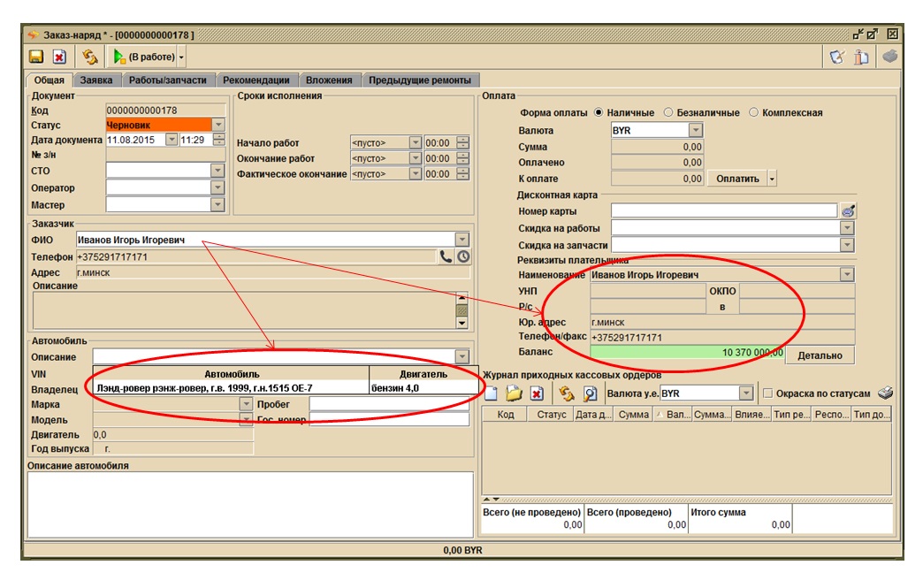Adjust the Окончание работ time spinner
This screenshot has width=923, height=588.
[x=463, y=158]
